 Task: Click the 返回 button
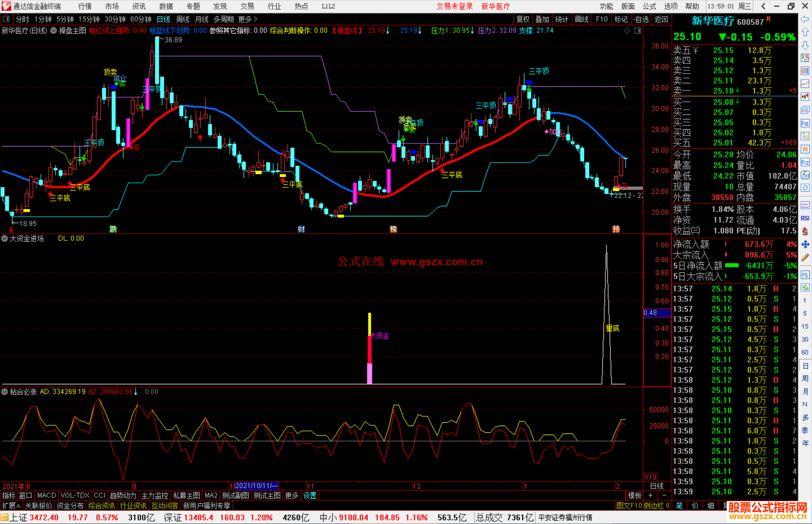661,19
